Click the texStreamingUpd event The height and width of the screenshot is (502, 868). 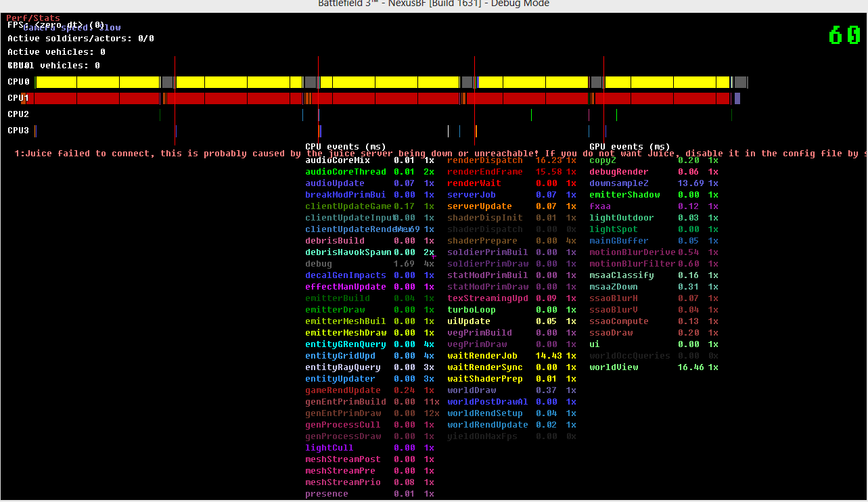511,298
